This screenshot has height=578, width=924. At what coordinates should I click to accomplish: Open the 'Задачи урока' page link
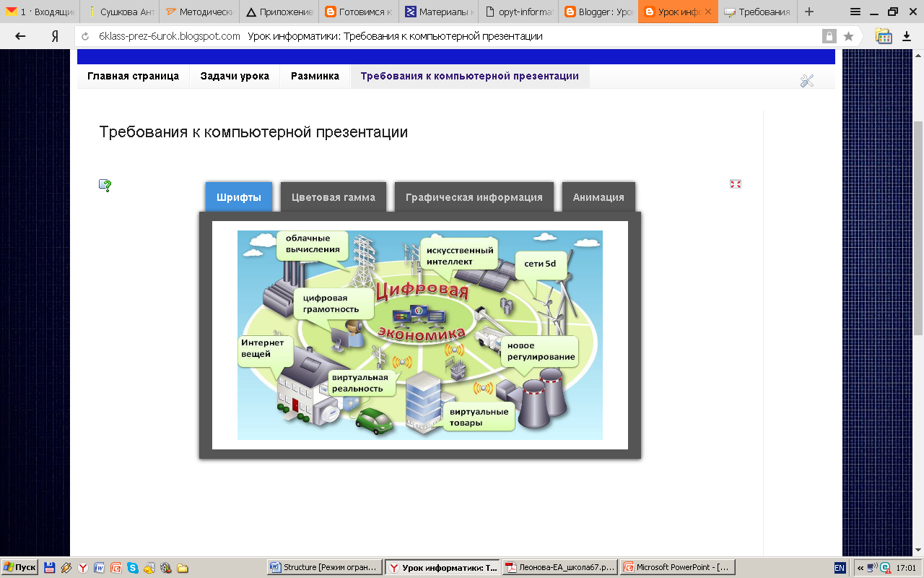click(x=235, y=76)
